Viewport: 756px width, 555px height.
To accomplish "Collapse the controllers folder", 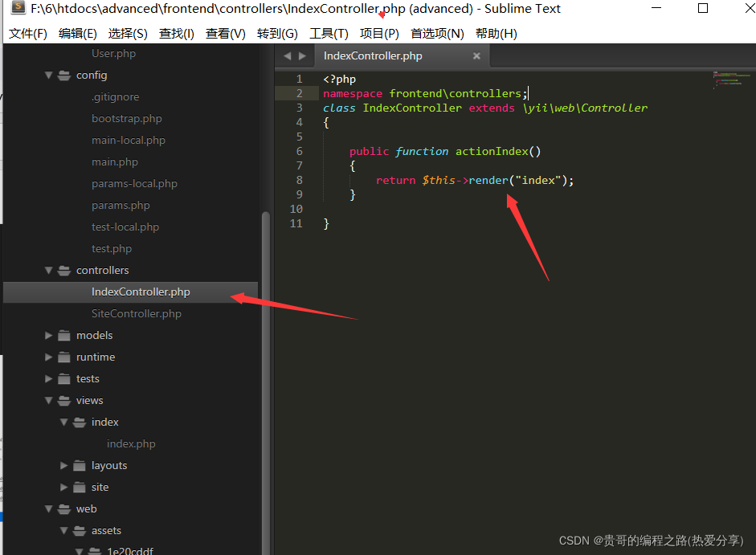I will (x=48, y=271).
